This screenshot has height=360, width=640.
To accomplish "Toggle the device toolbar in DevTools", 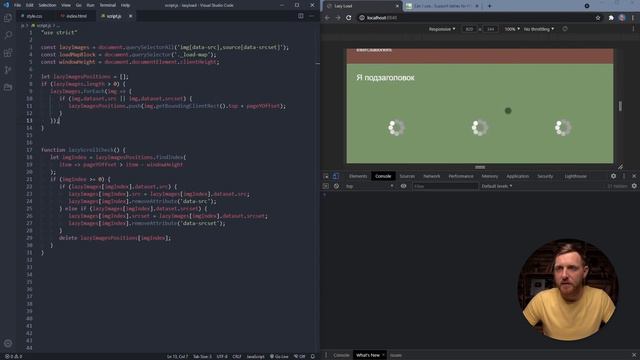I will point(336,176).
